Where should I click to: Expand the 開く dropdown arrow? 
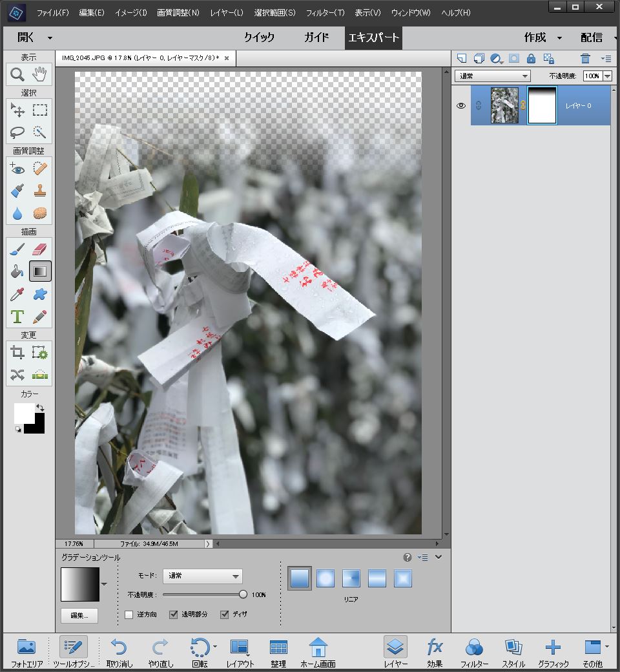pyautogui.click(x=50, y=38)
